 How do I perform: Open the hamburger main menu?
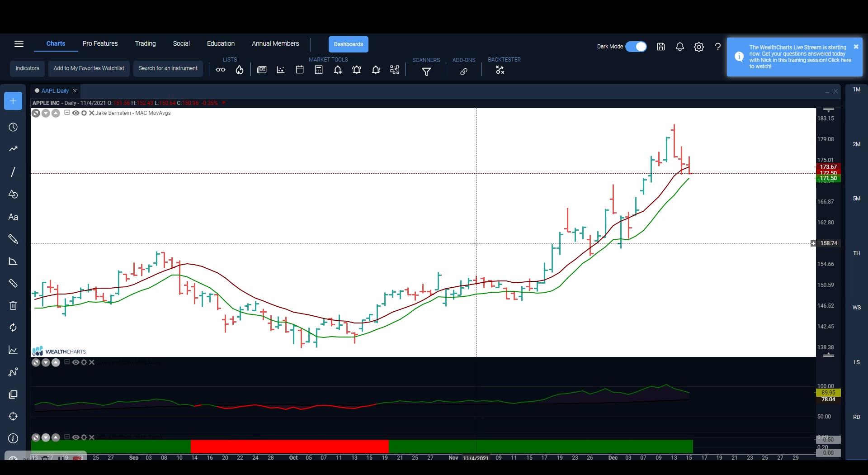pos(19,44)
